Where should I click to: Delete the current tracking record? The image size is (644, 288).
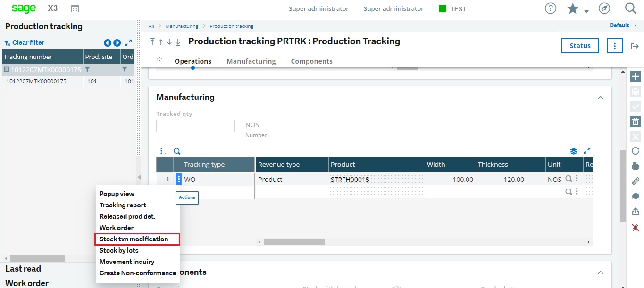pyautogui.click(x=635, y=121)
